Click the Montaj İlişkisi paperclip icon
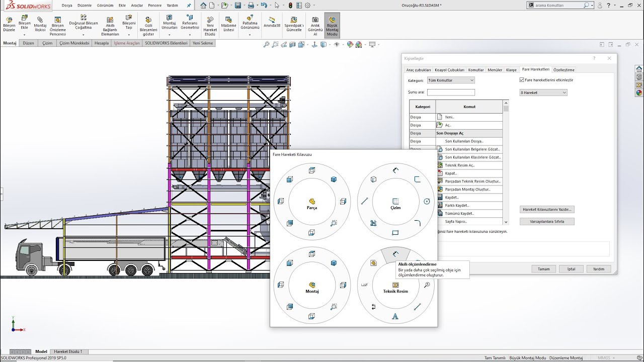Screen dimensions: 644x362 click(x=40, y=19)
